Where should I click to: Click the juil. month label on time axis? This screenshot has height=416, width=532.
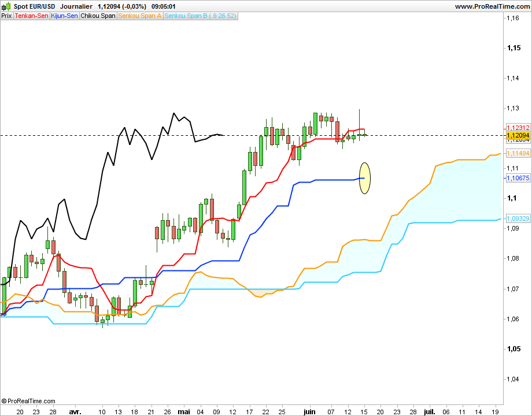click(x=430, y=412)
